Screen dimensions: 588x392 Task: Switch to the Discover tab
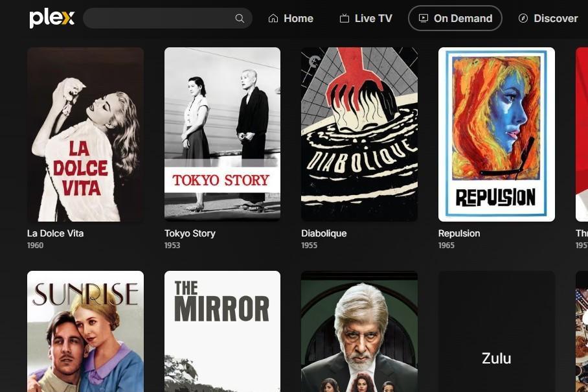pos(548,18)
